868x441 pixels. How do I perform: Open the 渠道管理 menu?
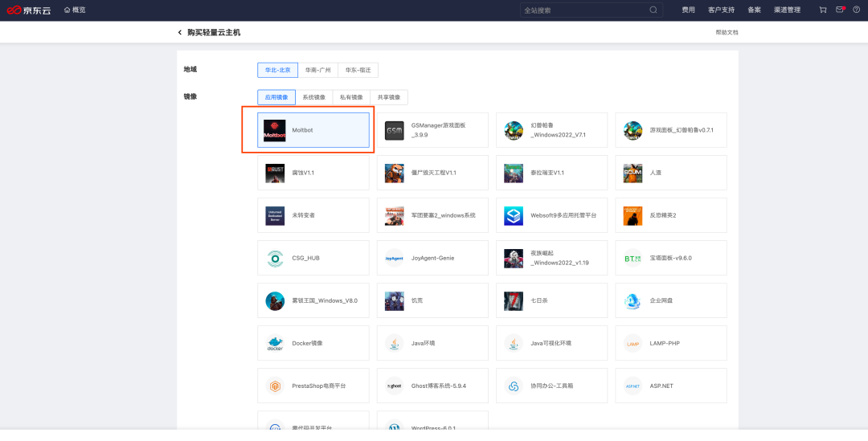[787, 10]
